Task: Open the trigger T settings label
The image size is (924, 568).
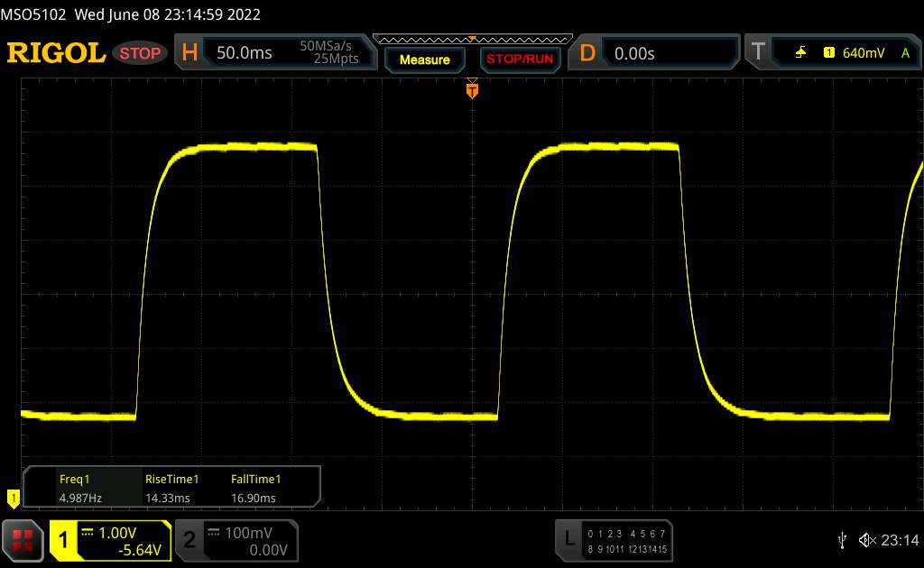Action: (x=758, y=53)
